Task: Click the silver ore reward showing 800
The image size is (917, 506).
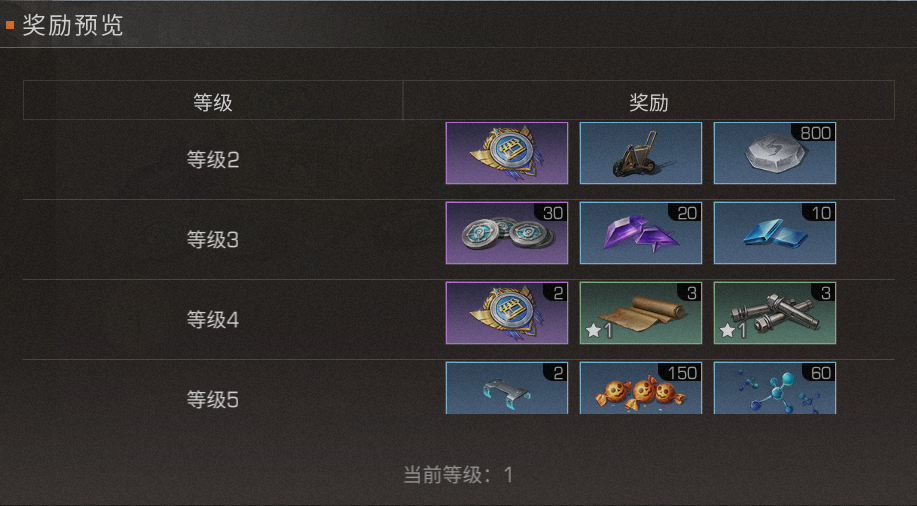Action: point(774,153)
